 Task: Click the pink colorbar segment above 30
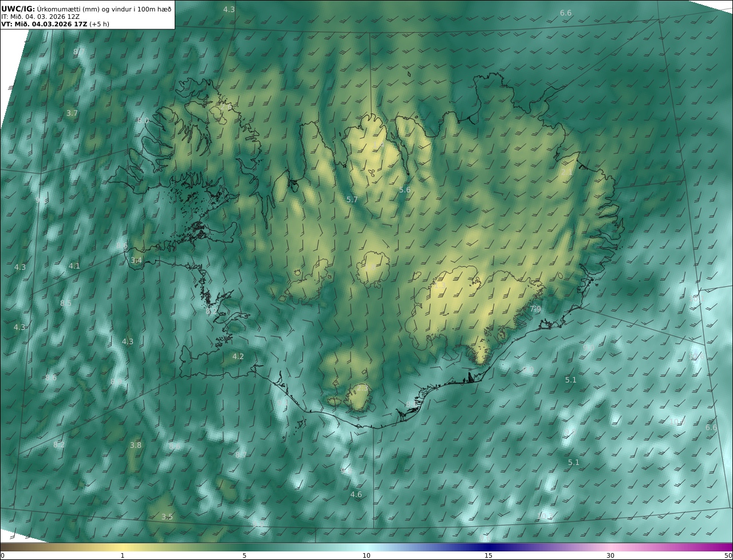pos(610,547)
